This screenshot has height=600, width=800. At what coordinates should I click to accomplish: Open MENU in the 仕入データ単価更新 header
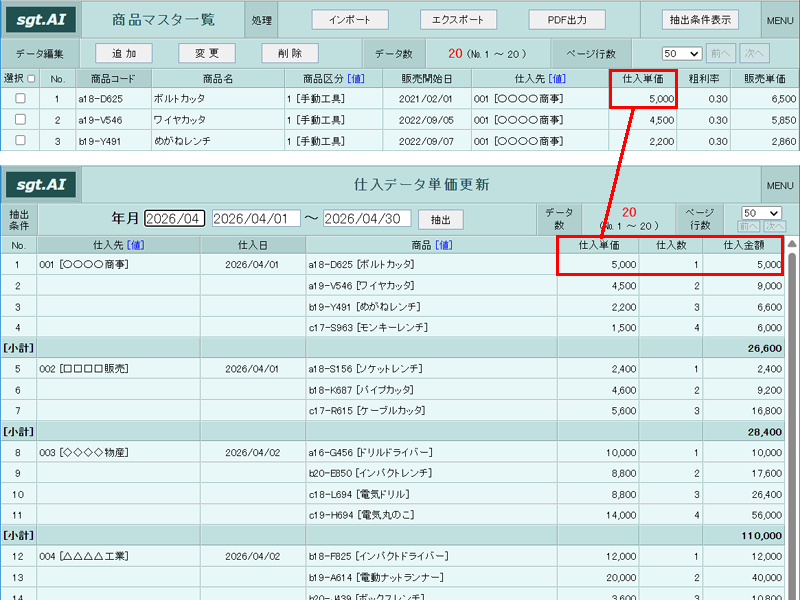click(780, 186)
